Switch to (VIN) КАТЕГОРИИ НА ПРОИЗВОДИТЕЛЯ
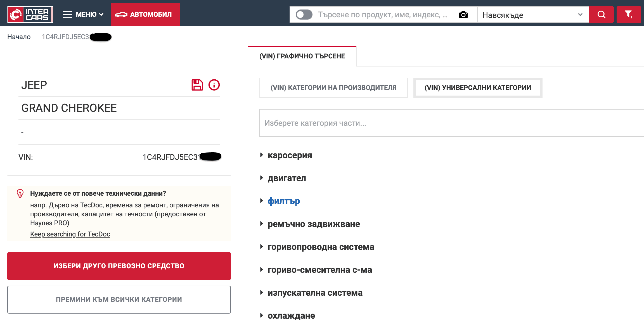 point(333,88)
